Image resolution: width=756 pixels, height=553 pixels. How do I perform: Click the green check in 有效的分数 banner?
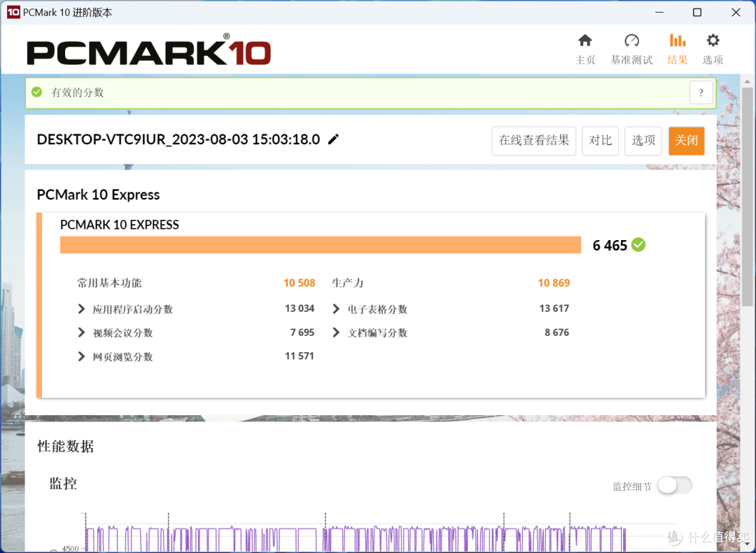[x=36, y=92]
